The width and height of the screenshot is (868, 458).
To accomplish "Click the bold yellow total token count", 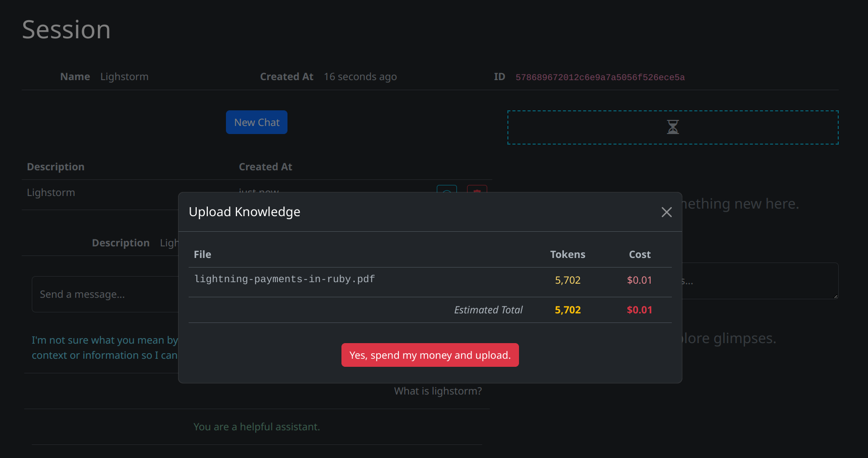I will [567, 310].
